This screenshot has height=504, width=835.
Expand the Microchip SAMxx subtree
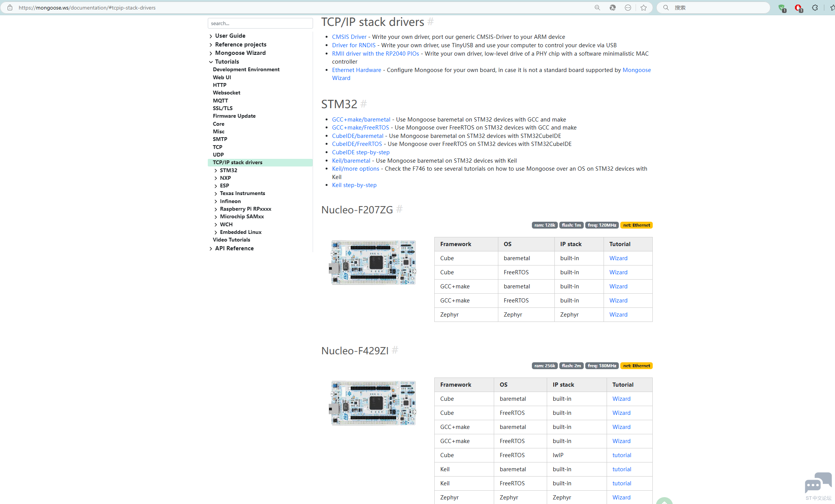point(216,217)
